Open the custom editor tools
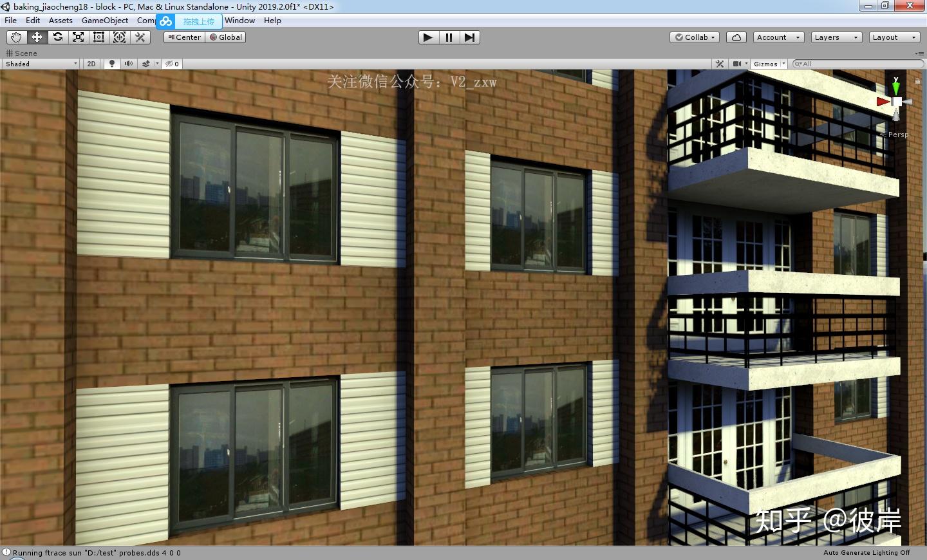The image size is (927, 560). pos(140,37)
